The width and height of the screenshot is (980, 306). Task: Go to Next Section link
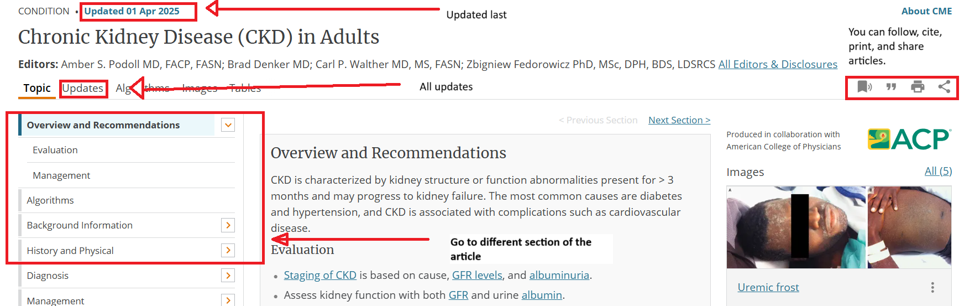[679, 120]
